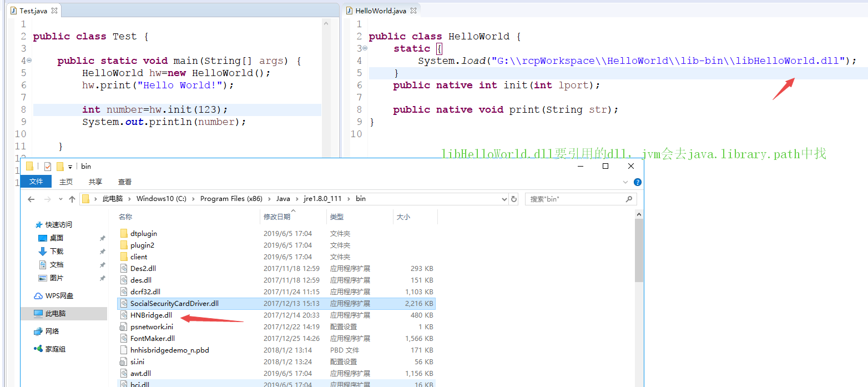Image resolution: width=868 pixels, height=387 pixels.
Task: Refresh the bin folder view
Action: point(514,199)
